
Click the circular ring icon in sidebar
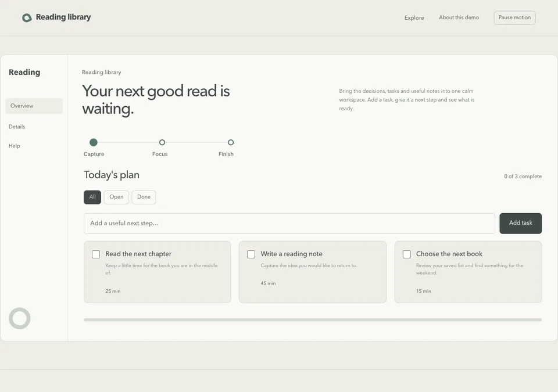click(x=20, y=318)
